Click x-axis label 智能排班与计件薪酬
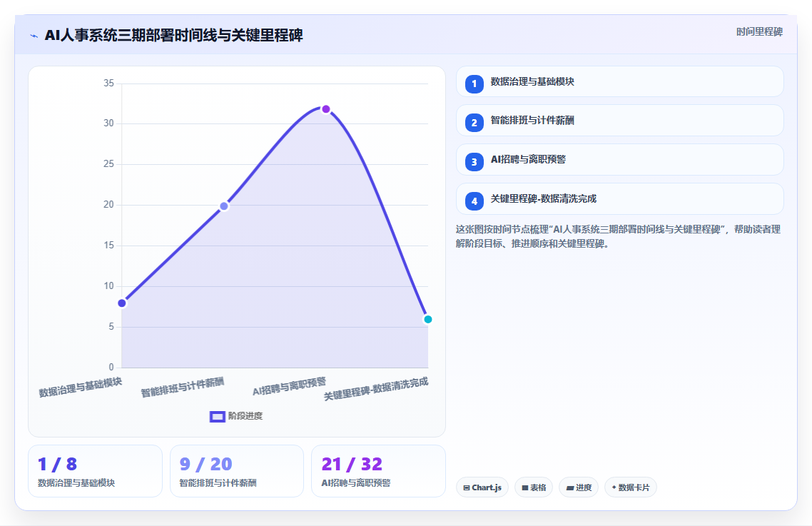812x526 pixels. pos(183,387)
